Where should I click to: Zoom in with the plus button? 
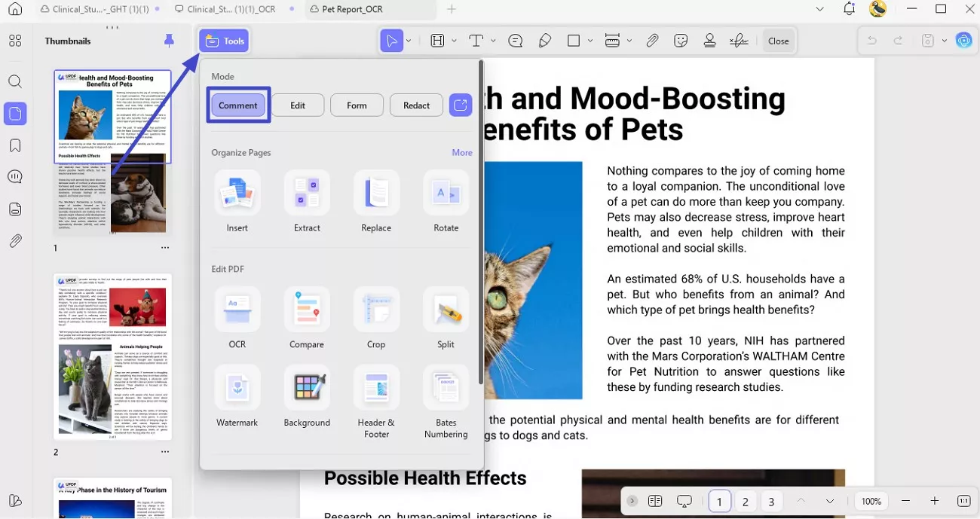(x=935, y=501)
